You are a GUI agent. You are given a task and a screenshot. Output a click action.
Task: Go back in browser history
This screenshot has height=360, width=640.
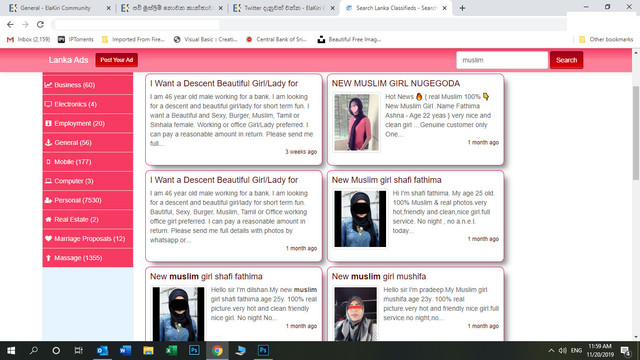[x=10, y=24]
